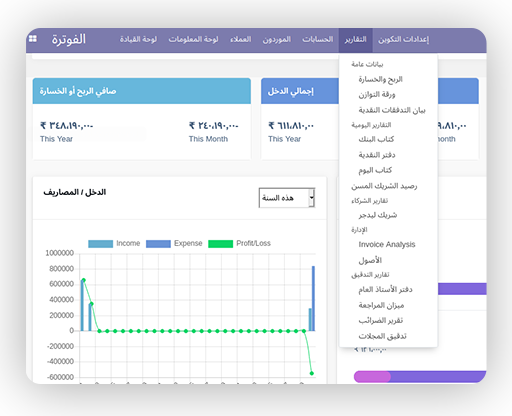
Task: Open رصيد الشريك المسن report
Action: [384, 186]
